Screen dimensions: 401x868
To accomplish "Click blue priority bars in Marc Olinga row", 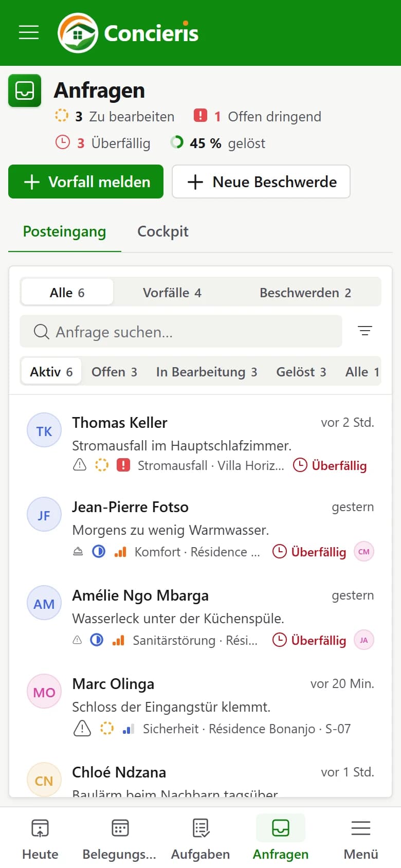I will click(129, 728).
